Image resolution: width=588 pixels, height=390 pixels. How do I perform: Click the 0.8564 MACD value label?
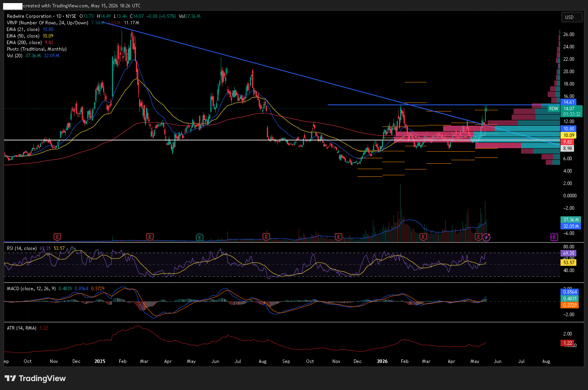(569, 292)
